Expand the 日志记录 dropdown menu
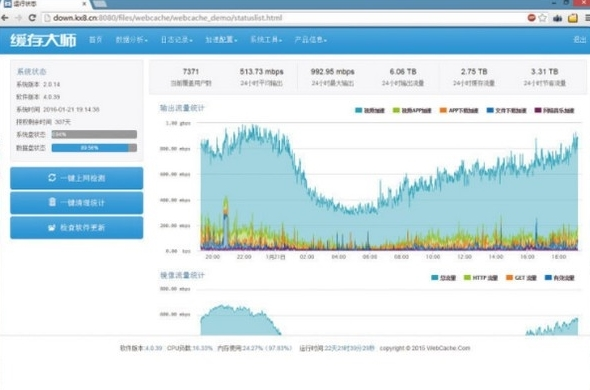 (176, 40)
